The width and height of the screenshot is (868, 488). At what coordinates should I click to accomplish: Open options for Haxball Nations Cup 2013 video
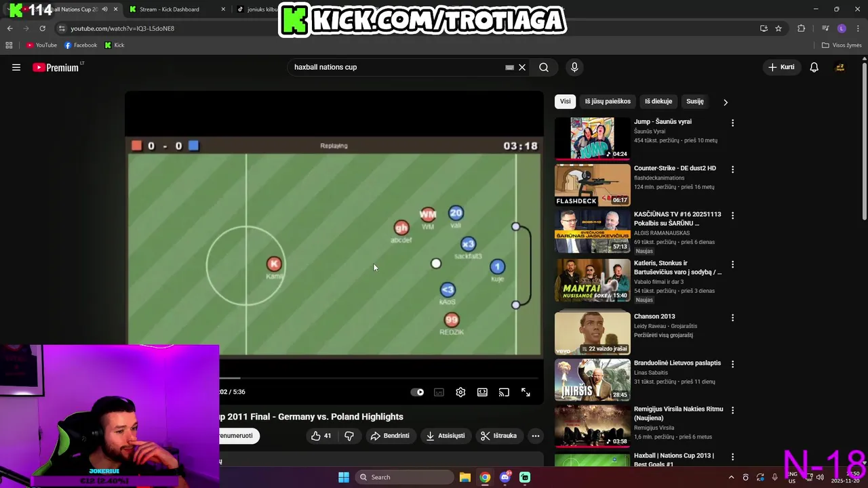click(x=732, y=457)
